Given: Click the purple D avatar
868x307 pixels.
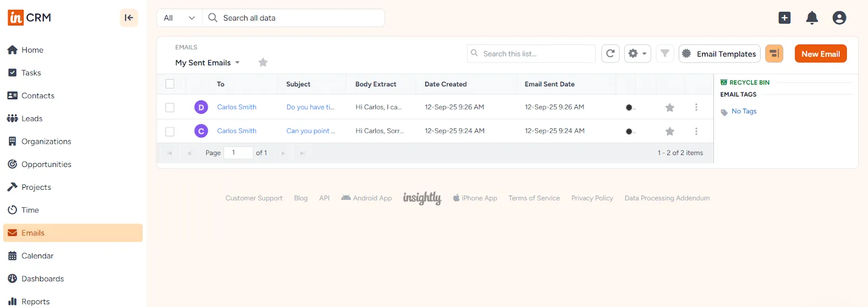Looking at the screenshot, I should pyautogui.click(x=201, y=107).
